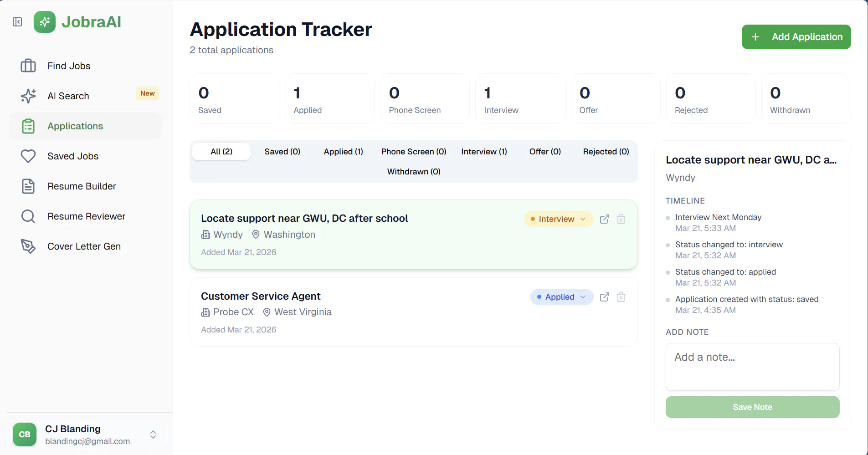This screenshot has width=868, height=455.
Task: Open Resume Builder from sidebar
Action: 86,186
